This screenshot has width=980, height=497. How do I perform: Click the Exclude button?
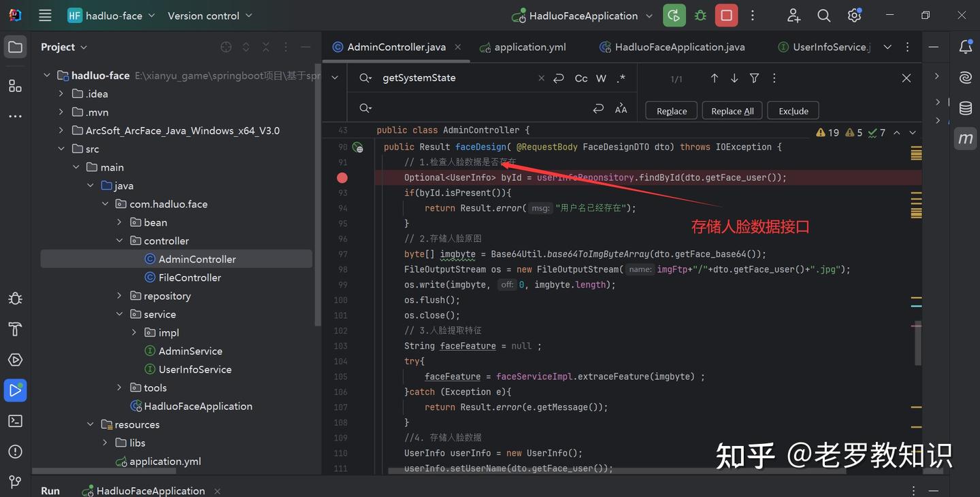[793, 110]
